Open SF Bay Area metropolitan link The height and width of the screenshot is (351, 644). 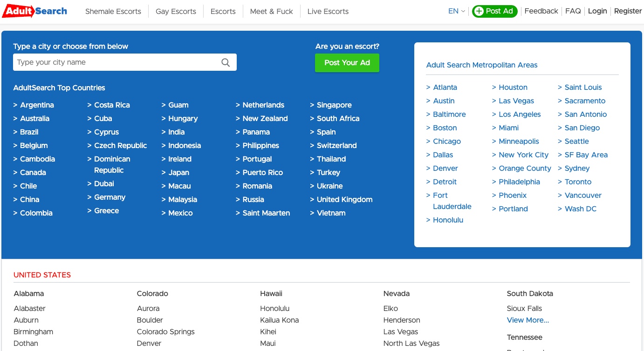click(x=586, y=155)
